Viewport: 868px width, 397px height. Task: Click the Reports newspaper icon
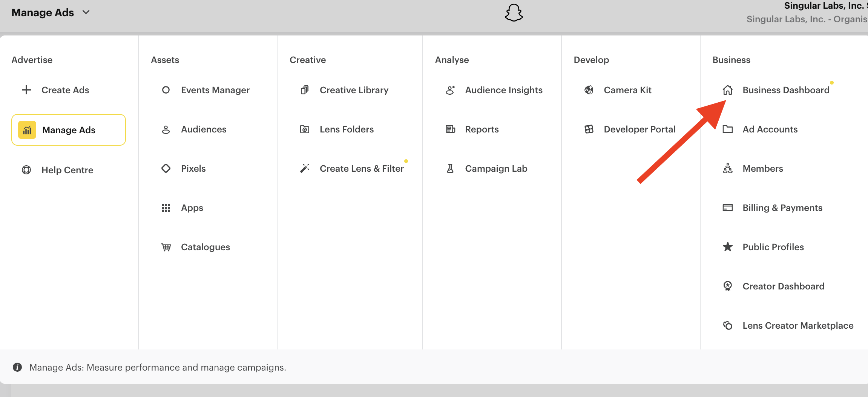[450, 129]
